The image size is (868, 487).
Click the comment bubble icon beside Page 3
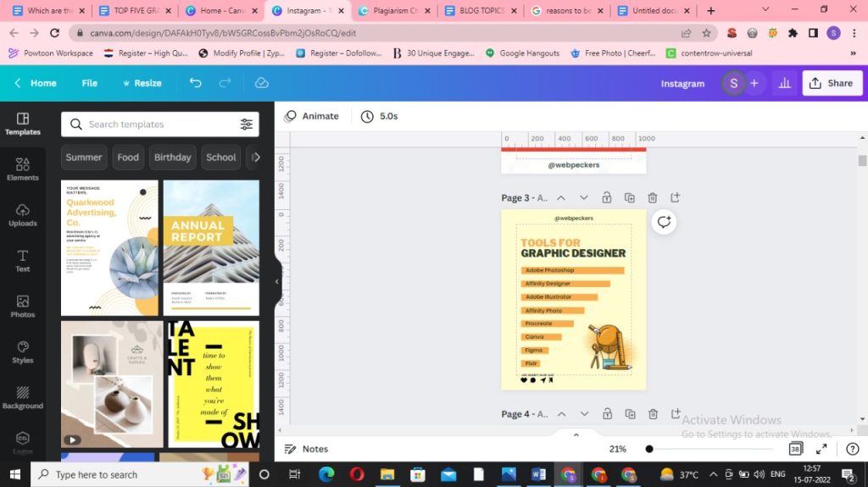click(664, 222)
